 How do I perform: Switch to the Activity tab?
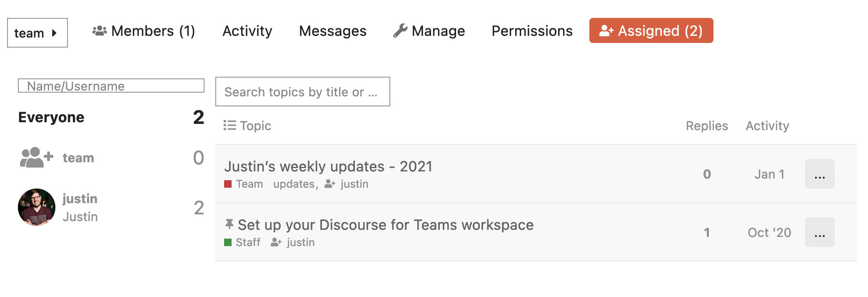pyautogui.click(x=247, y=30)
